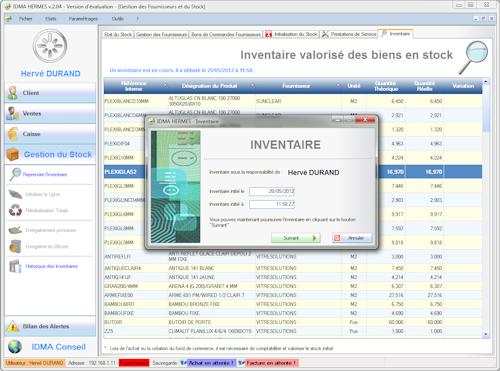This screenshot has height=371, width=500.
Task: Open the Client section in the sidebar
Action: (x=50, y=93)
